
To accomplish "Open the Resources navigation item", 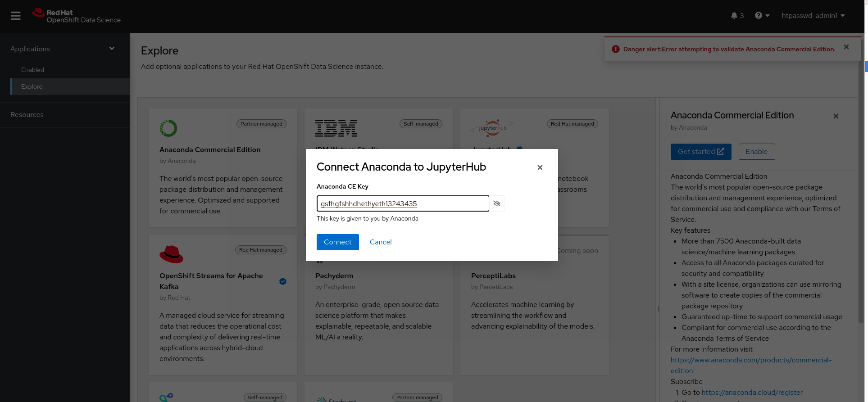I will tap(27, 115).
